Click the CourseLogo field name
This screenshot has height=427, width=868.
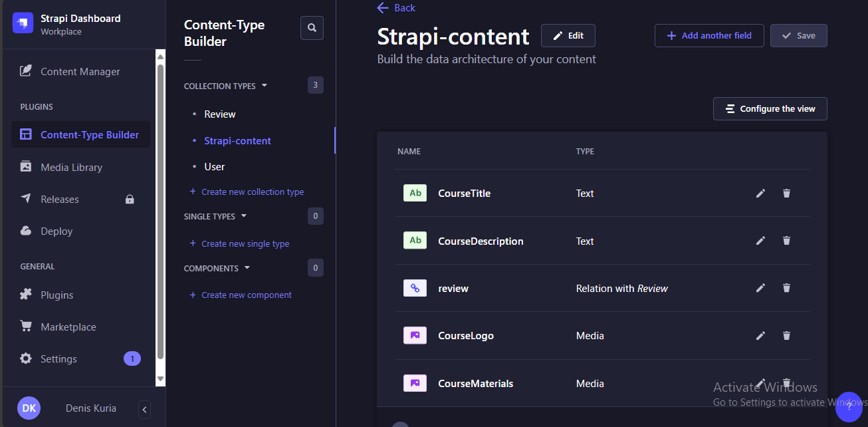click(466, 336)
